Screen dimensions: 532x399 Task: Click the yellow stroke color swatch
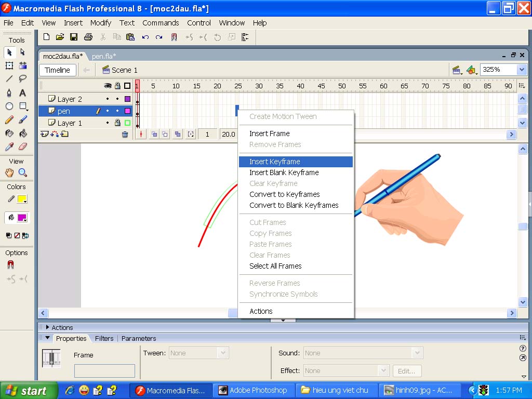pos(22,199)
